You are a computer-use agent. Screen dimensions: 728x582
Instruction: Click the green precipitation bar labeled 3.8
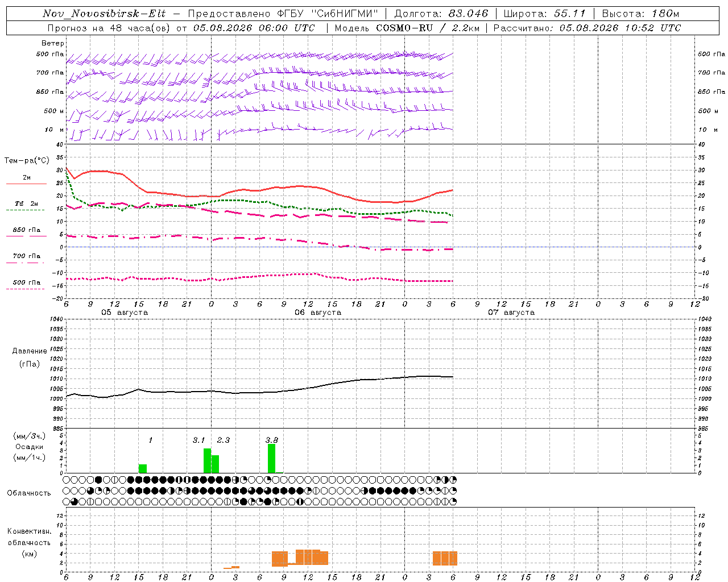click(271, 458)
